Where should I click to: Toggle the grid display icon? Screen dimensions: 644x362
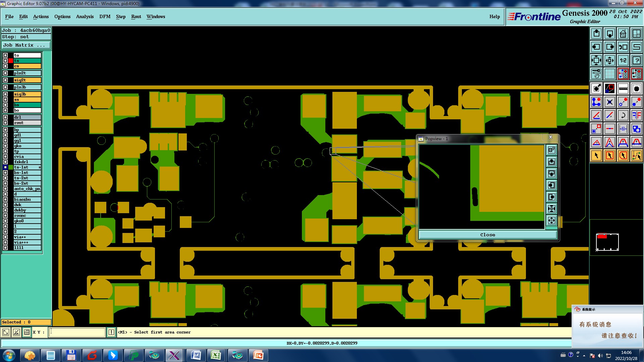(x=609, y=74)
